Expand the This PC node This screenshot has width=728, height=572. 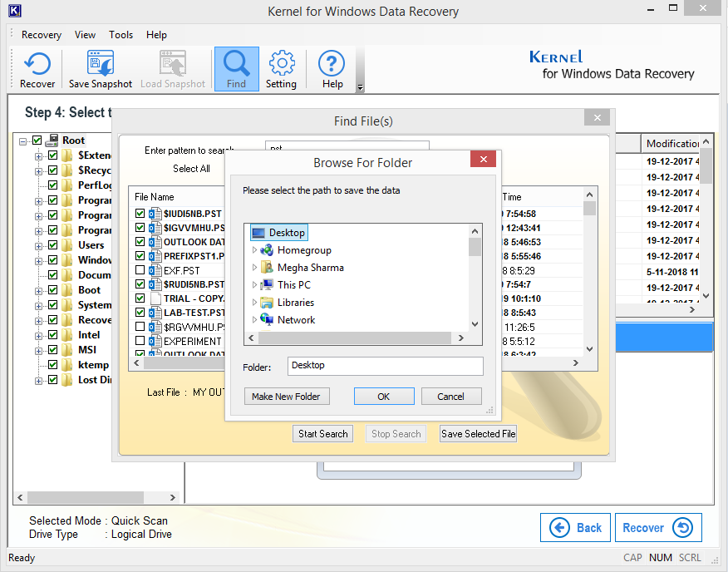point(254,285)
